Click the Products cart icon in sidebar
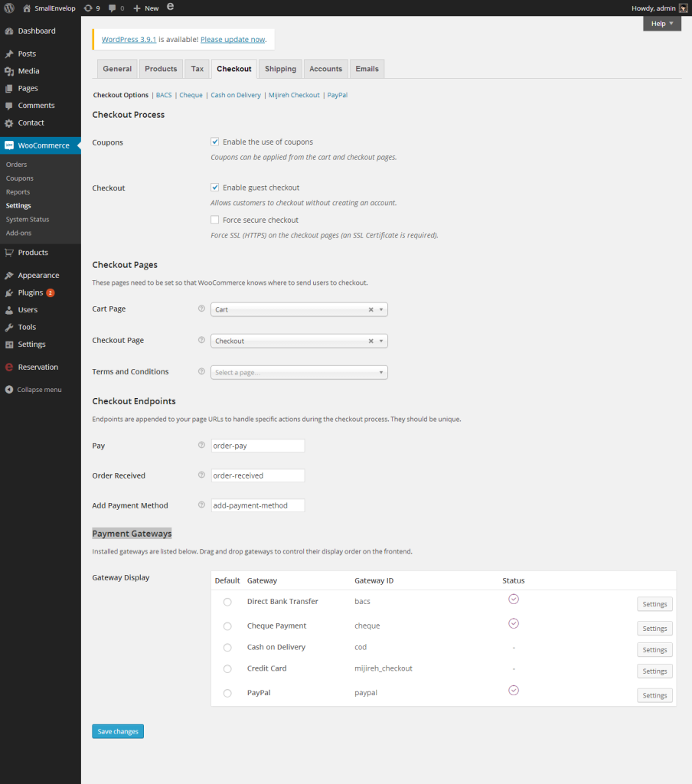Image resolution: width=692 pixels, height=784 pixels. coord(9,253)
